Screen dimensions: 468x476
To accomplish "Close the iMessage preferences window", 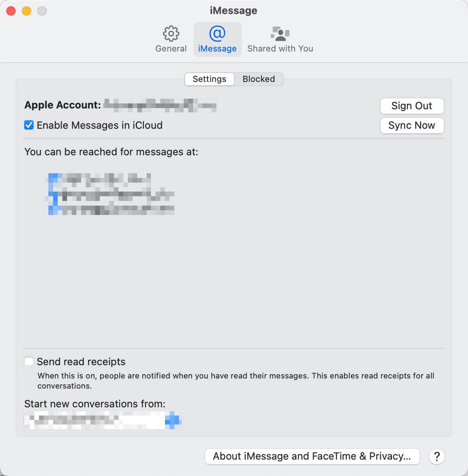I will [11, 11].
